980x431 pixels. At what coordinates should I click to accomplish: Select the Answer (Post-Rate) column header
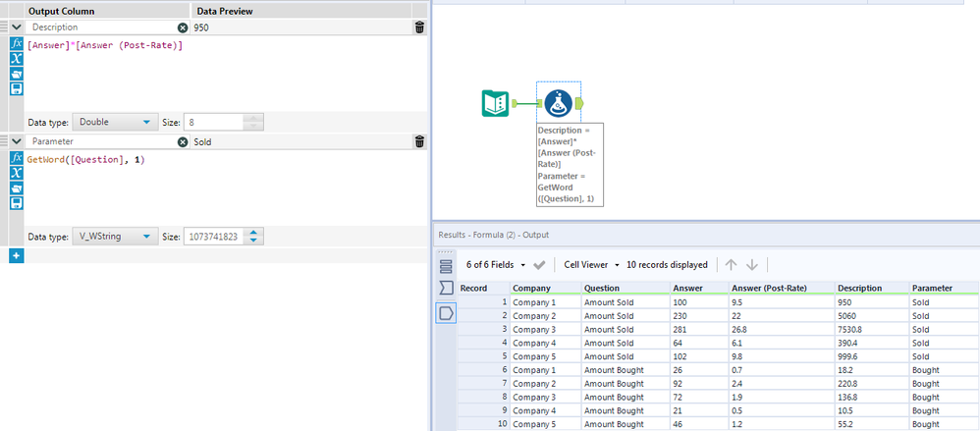[x=782, y=288]
